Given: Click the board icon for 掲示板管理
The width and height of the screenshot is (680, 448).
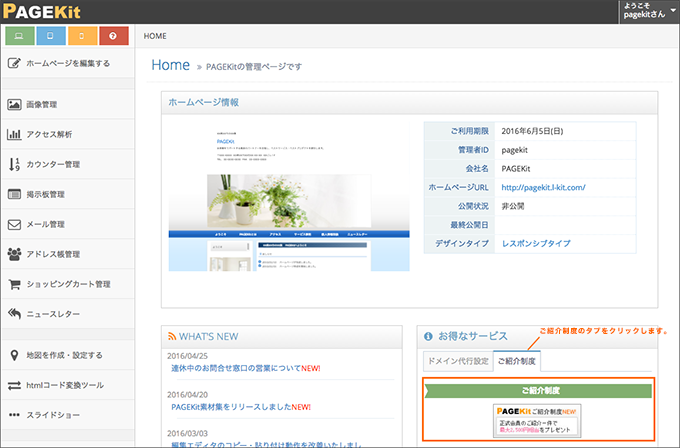Looking at the screenshot, I should tap(14, 194).
